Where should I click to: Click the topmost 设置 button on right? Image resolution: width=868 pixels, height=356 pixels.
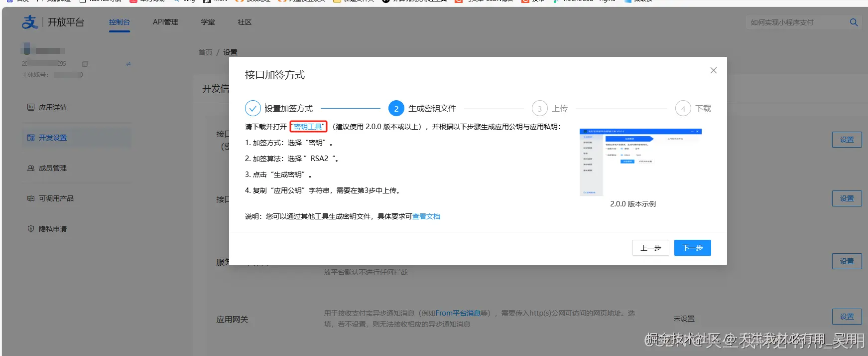(847, 140)
